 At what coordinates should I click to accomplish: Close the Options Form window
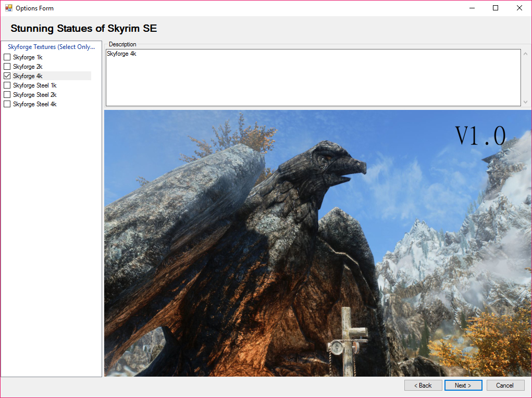click(x=519, y=8)
